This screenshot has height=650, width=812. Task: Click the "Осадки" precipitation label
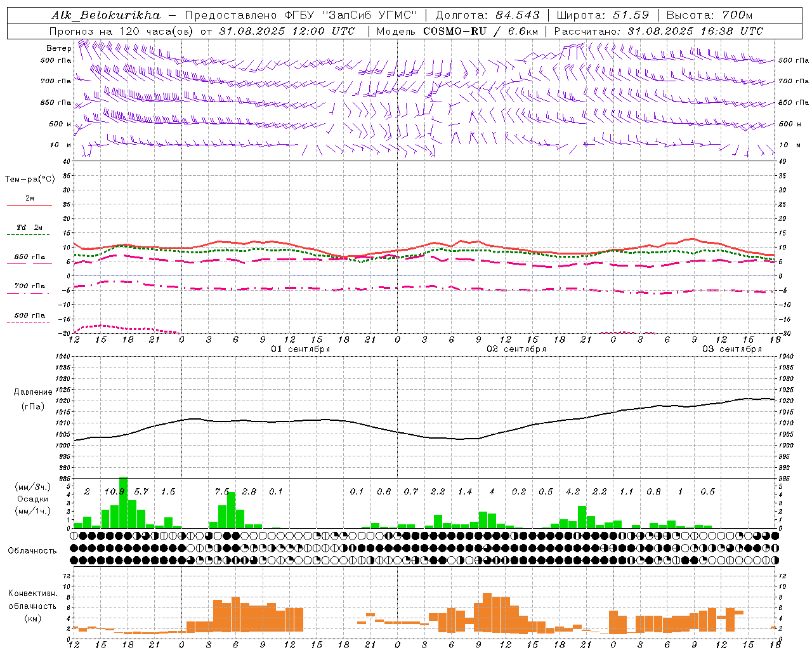(x=32, y=499)
